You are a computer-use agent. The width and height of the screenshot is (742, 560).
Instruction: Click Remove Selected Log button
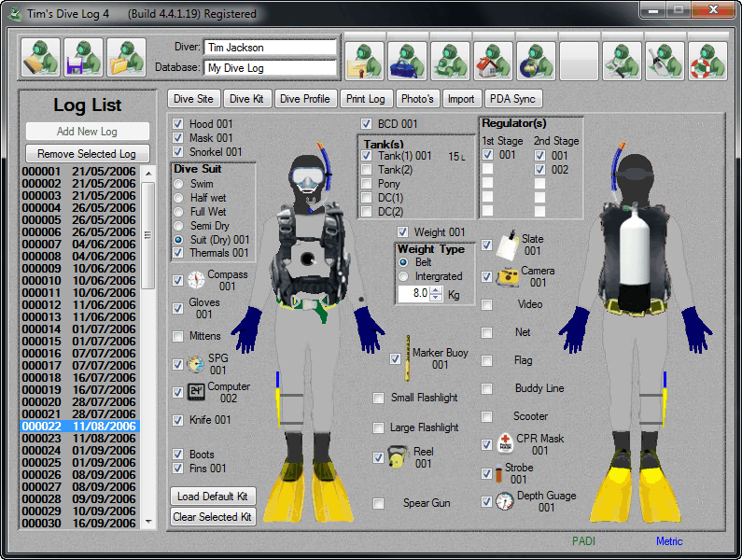pyautogui.click(x=88, y=154)
